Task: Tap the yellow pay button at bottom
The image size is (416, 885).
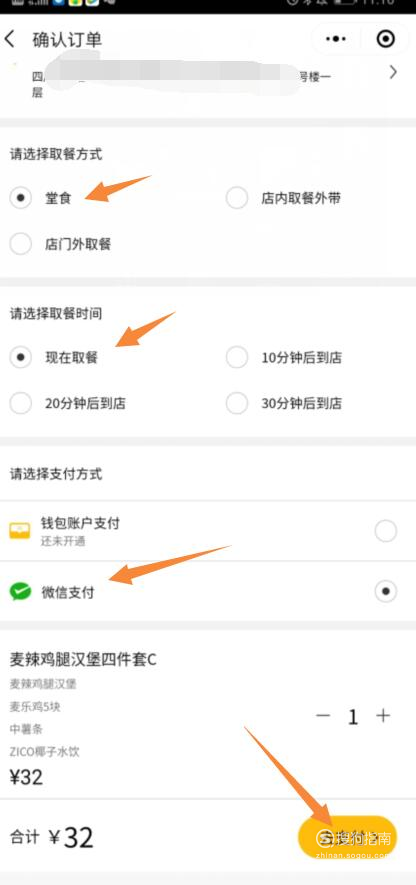Action: tap(348, 838)
